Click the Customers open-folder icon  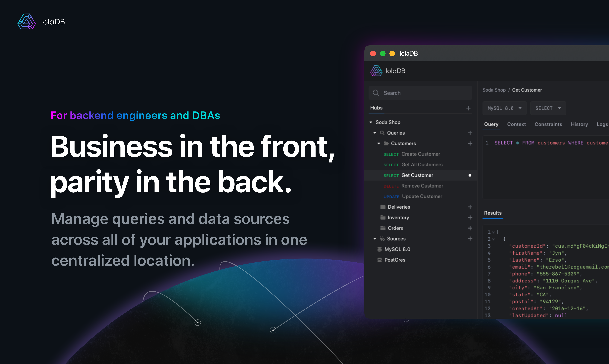(386, 143)
